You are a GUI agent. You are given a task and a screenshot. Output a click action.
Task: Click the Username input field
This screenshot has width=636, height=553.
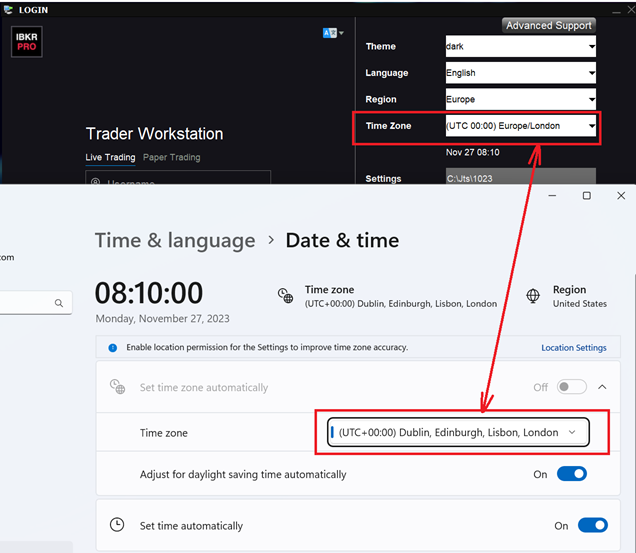[x=178, y=178]
